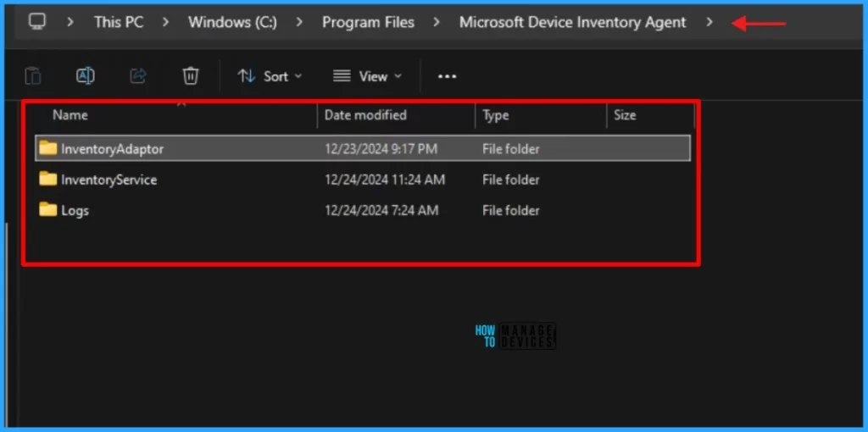Click the Rename icon in toolbar

[86, 75]
